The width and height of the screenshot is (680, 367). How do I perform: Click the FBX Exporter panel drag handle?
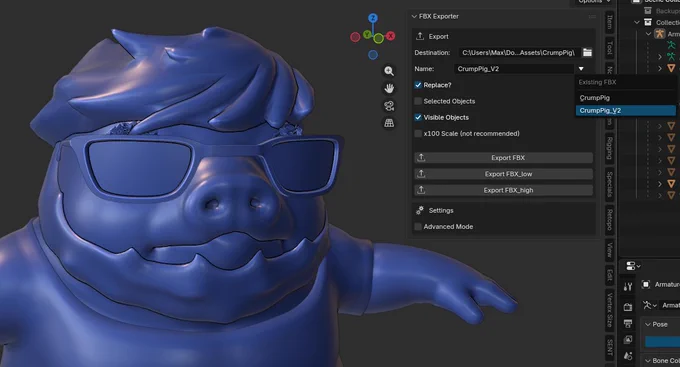(592, 16)
